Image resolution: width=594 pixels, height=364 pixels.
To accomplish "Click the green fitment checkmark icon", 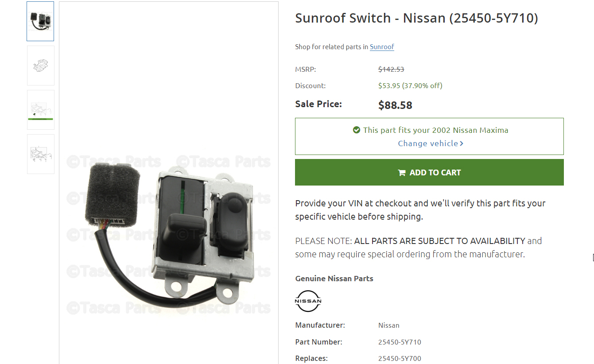I will tap(356, 130).
